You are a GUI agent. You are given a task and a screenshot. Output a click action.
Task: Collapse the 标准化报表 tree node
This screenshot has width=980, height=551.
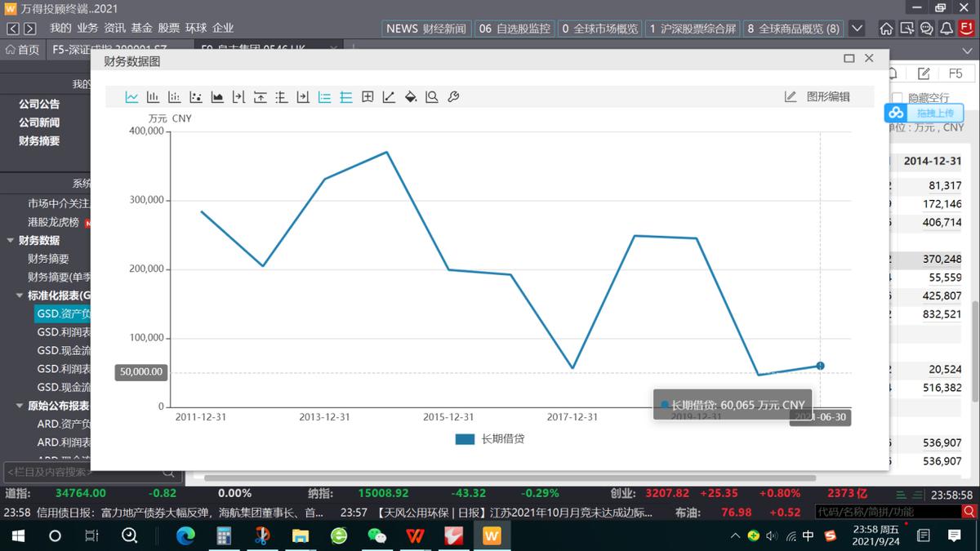click(20, 295)
